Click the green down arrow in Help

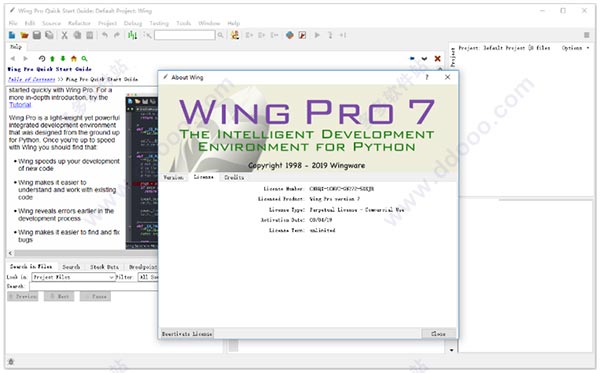pos(63,59)
